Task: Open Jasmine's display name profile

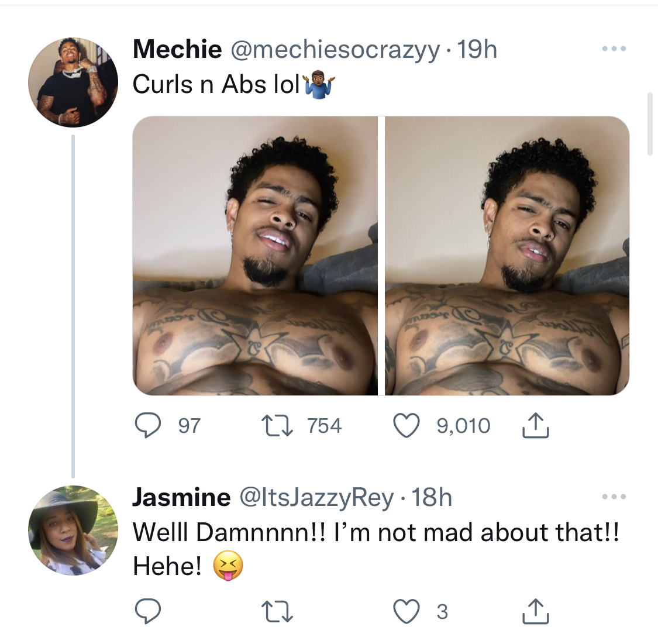Action: [181, 497]
